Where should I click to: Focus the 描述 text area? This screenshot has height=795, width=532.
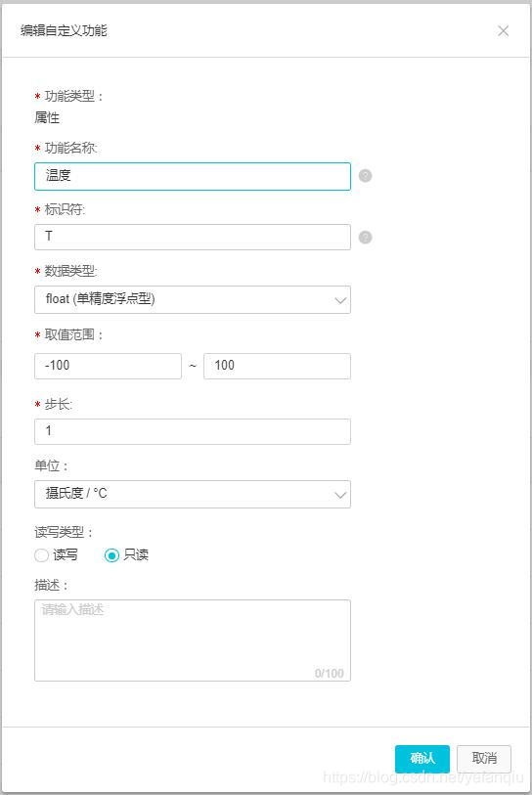(193, 640)
